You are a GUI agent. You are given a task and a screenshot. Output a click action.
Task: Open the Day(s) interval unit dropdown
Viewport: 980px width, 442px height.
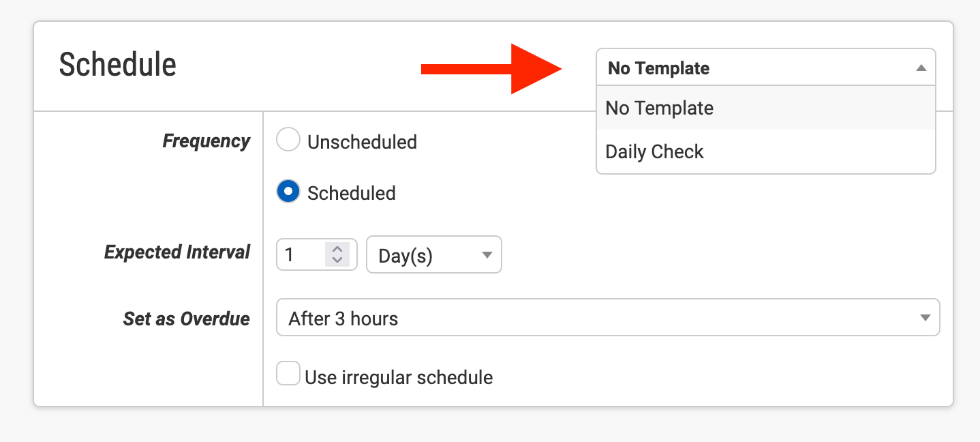click(x=433, y=254)
